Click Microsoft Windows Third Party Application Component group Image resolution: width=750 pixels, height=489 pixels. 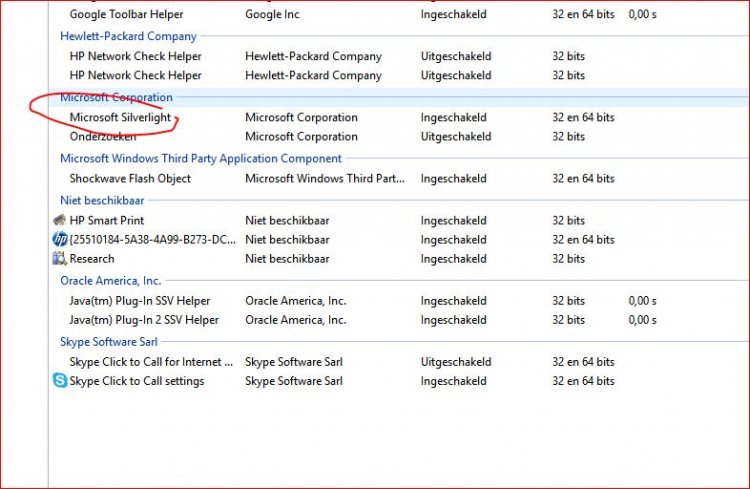[x=200, y=158]
